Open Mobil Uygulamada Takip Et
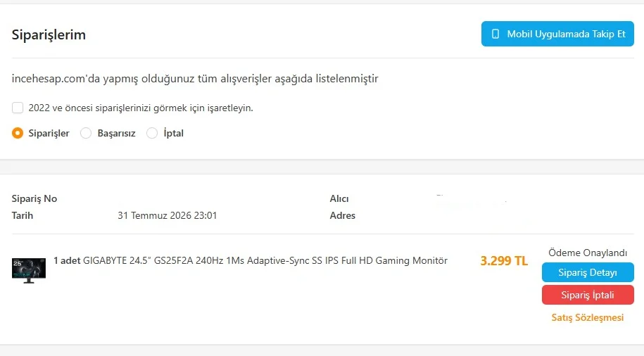The height and width of the screenshot is (356, 644). click(x=557, y=34)
